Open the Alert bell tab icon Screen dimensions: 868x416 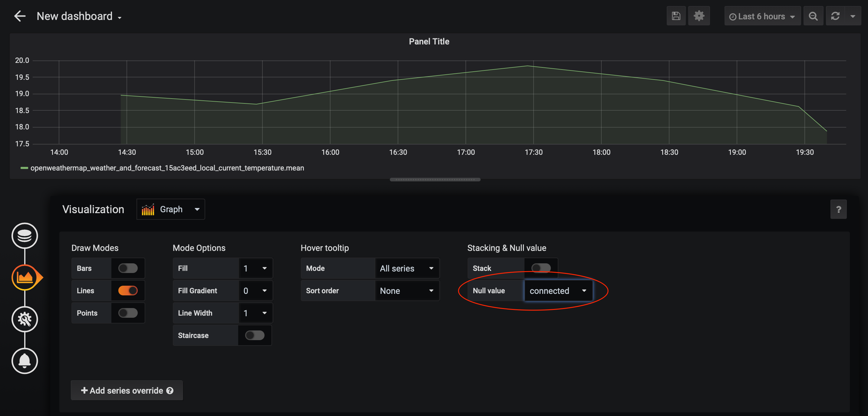coord(25,361)
